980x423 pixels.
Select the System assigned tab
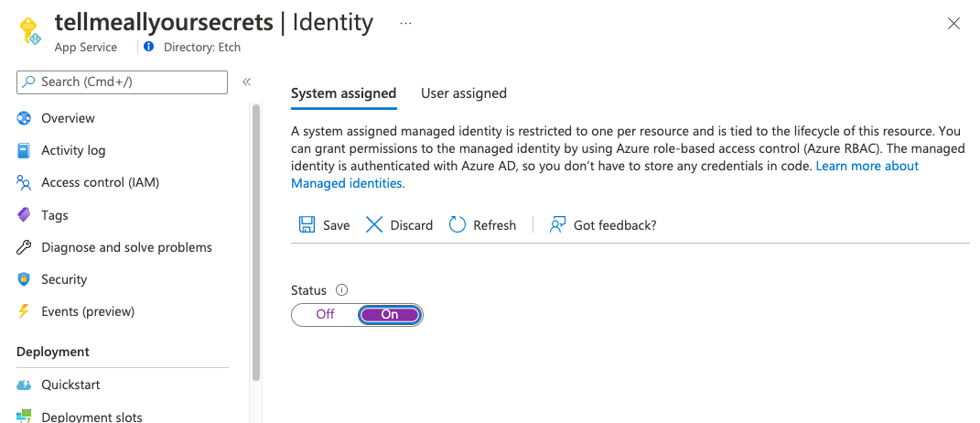coord(344,93)
